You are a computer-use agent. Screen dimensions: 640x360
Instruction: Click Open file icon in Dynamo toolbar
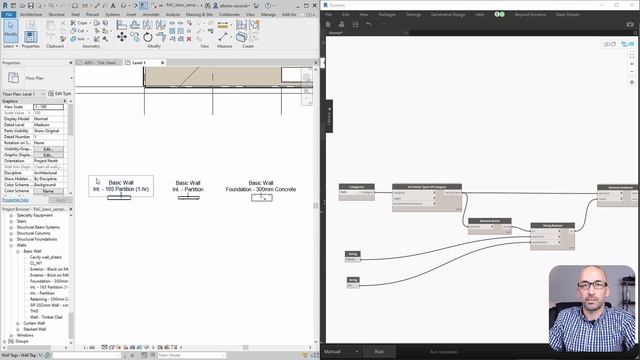tap(342, 24)
